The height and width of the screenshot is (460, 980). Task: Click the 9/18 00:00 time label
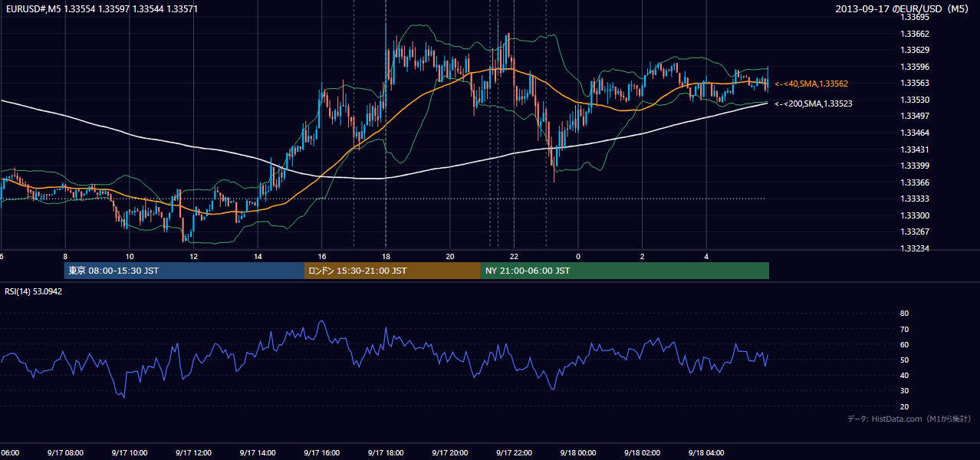coord(578,453)
